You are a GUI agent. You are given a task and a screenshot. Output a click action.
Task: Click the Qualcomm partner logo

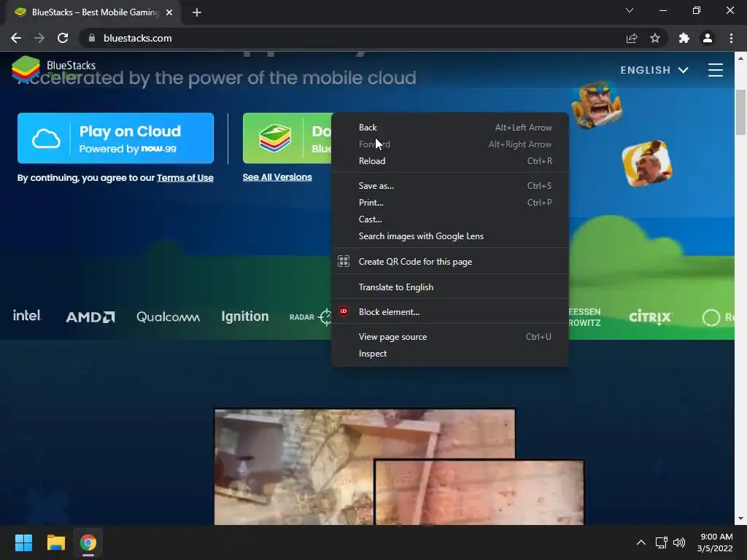click(x=169, y=317)
